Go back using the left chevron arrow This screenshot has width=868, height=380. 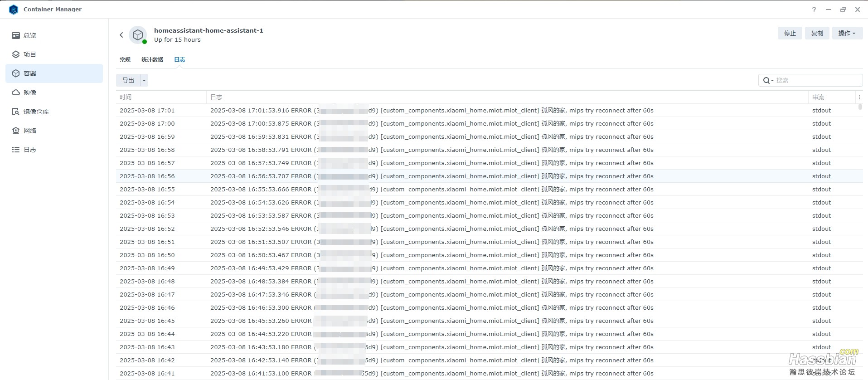[x=121, y=35]
